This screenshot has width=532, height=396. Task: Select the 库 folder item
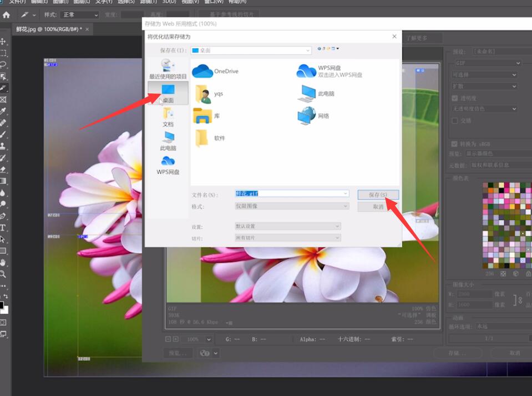(206, 116)
